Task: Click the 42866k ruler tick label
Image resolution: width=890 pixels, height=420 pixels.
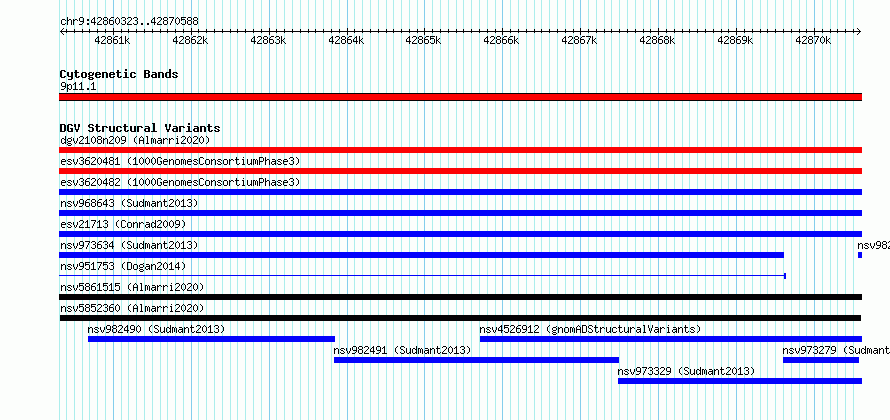Action: (x=501, y=40)
